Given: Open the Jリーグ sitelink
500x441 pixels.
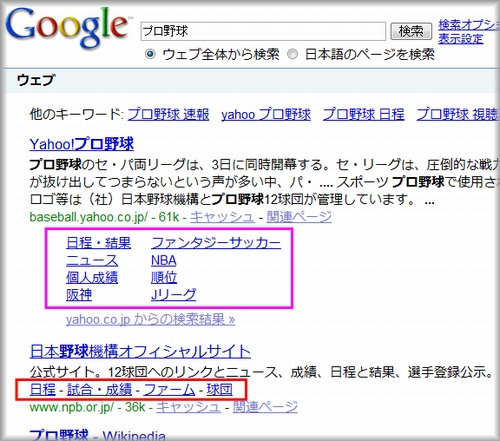Looking at the screenshot, I should [x=174, y=295].
